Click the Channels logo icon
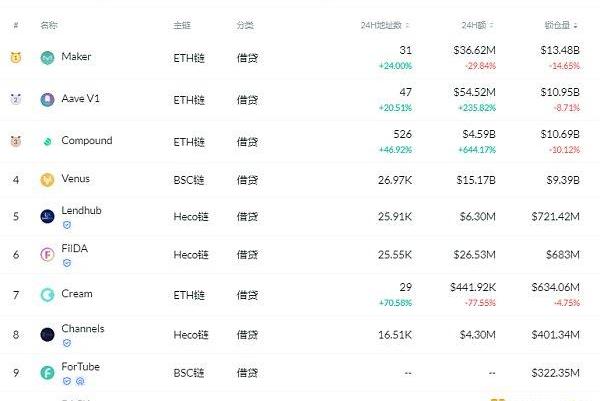The image size is (600, 401). point(47,334)
